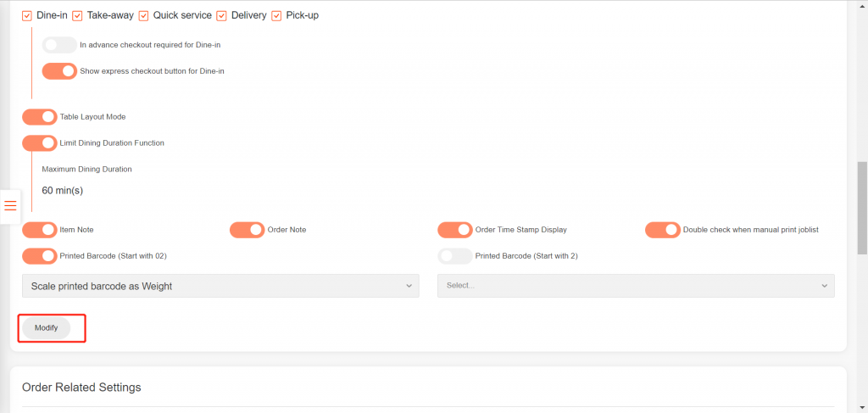Click the page vertical scrollbar thumb
The height and width of the screenshot is (413, 868).
(x=862, y=208)
